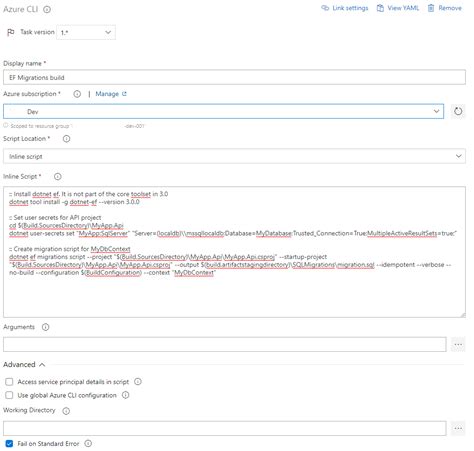Remove the Azure CLI task
474x451 pixels.
pos(445,8)
